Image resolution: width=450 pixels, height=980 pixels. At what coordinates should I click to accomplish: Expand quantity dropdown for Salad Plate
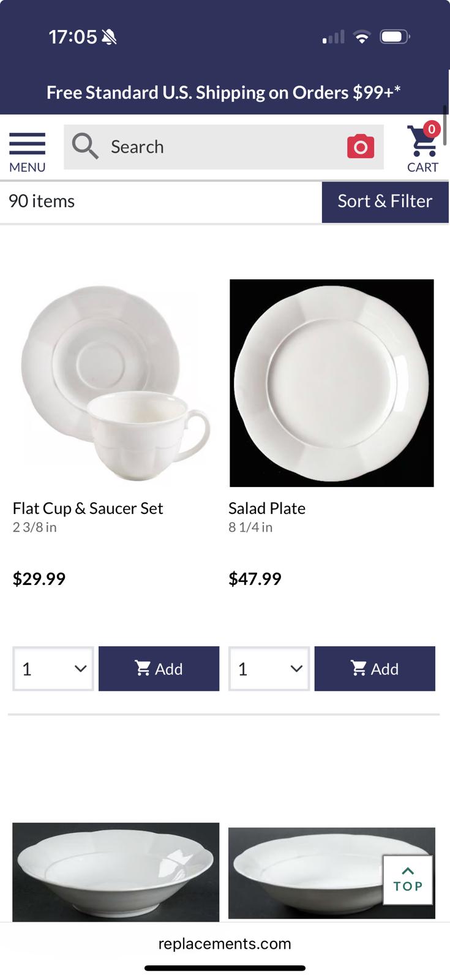coord(269,669)
